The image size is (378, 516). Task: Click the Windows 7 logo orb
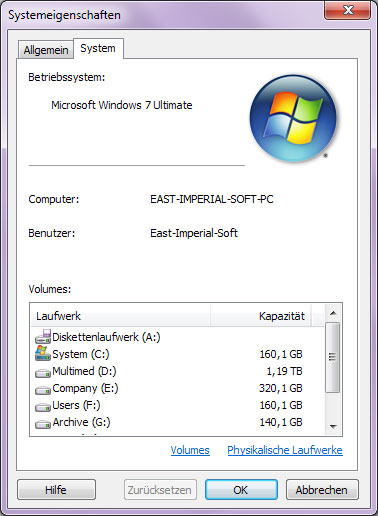[293, 118]
